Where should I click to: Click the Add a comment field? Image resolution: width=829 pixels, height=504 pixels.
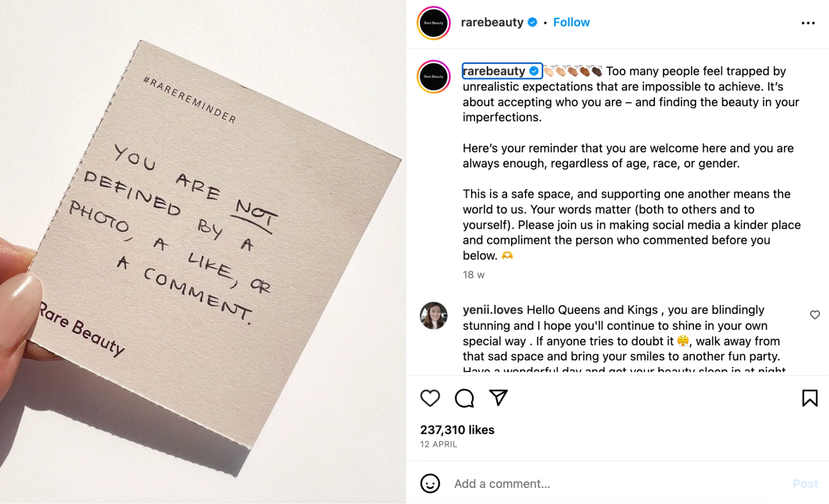[502, 483]
